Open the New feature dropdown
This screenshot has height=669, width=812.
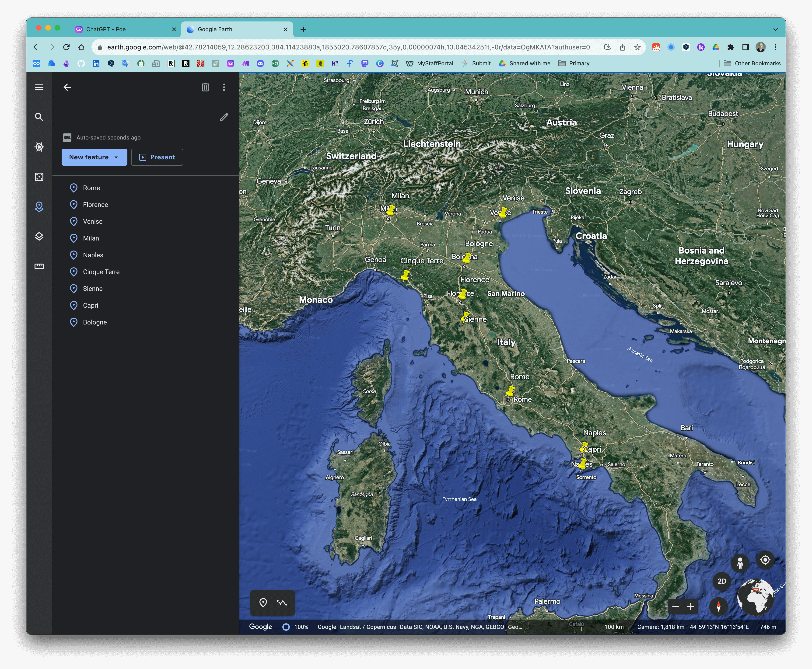(94, 157)
